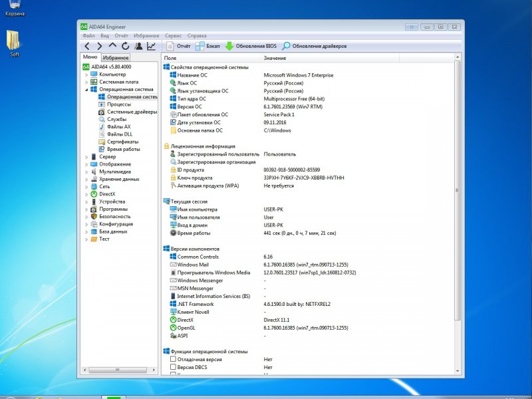Image resolution: width=532 pixels, height=399 pixels.
Task: Expand the Мультимедиа tree node arrow
Action: 86,172
